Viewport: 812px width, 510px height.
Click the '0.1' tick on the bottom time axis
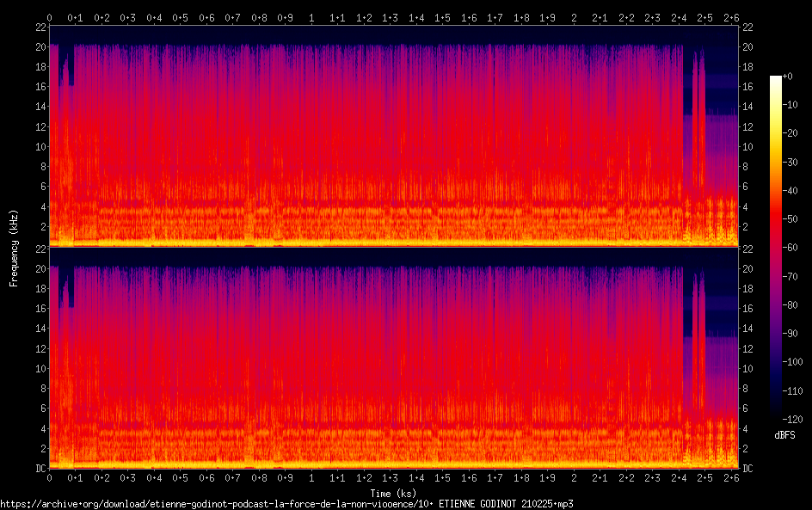coord(75,478)
